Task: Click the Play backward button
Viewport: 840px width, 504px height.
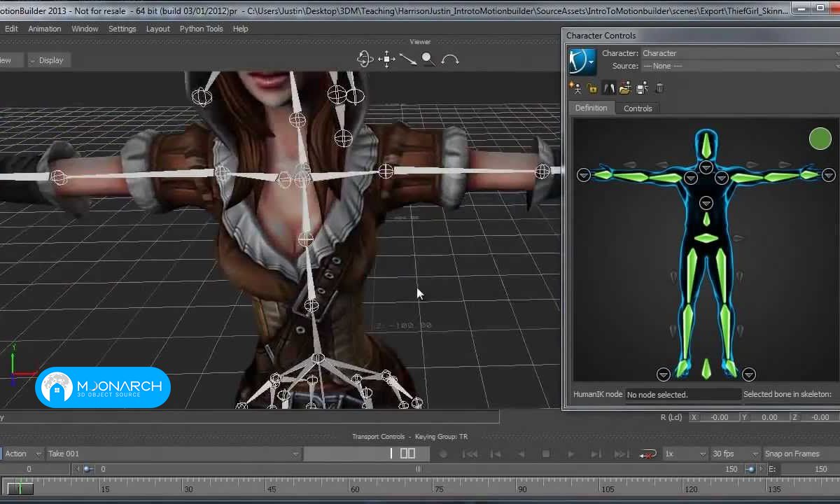Action: 521,454
